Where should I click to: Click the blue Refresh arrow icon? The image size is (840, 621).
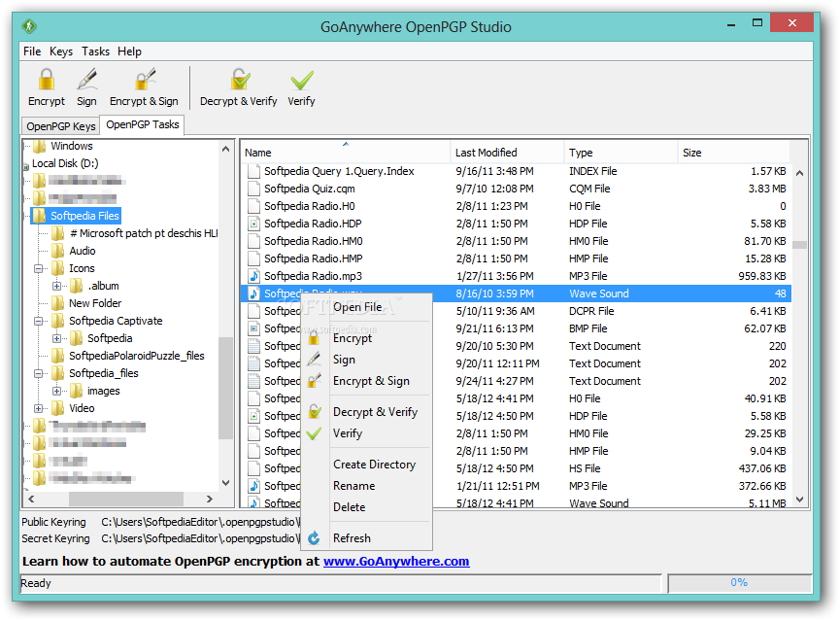(x=314, y=537)
